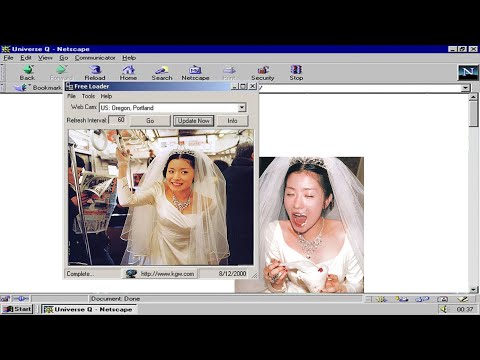Screen dimensions: 480x360
Task: Open the View menu in Netscape
Action: coord(45,58)
